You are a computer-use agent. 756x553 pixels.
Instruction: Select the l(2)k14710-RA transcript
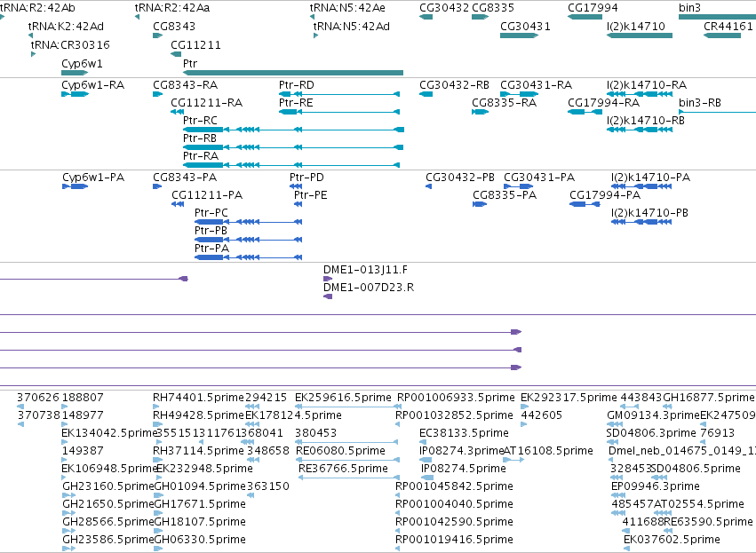point(640,94)
